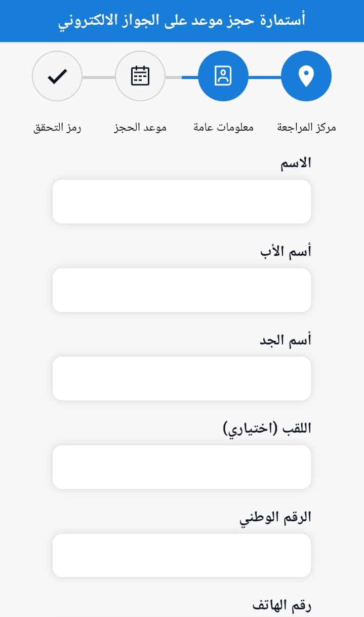
Task: Select the معلومات عامة step label
Action: (x=223, y=128)
